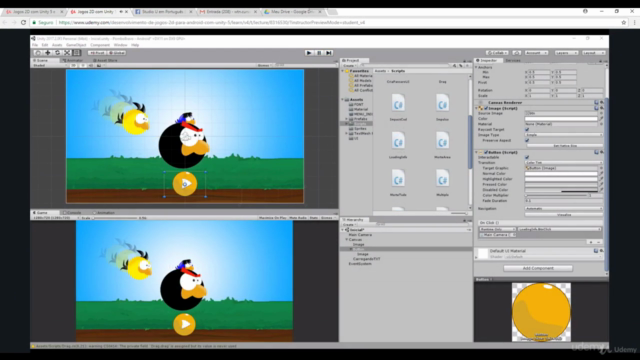Image resolution: width=640 pixels, height=360 pixels.
Task: Switch to Console tab
Action: 72,213
